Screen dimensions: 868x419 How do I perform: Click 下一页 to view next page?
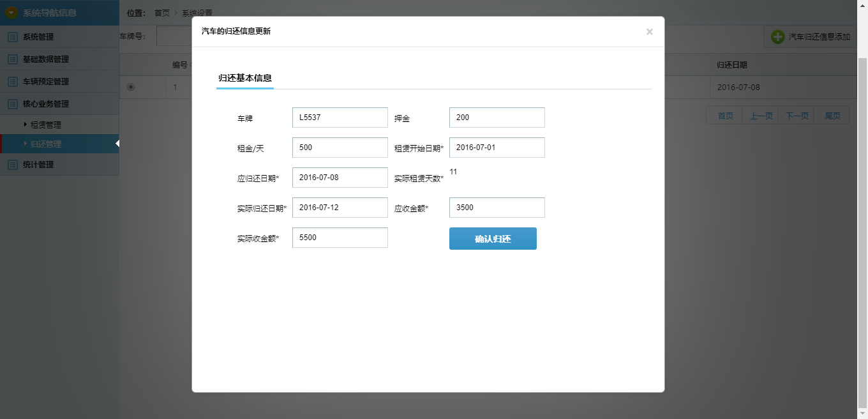[797, 115]
